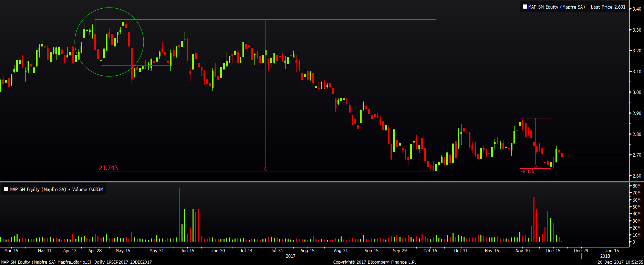This screenshot has height=265, width=644.
Task: Click the 40M volume axis label
Action: [636, 214]
